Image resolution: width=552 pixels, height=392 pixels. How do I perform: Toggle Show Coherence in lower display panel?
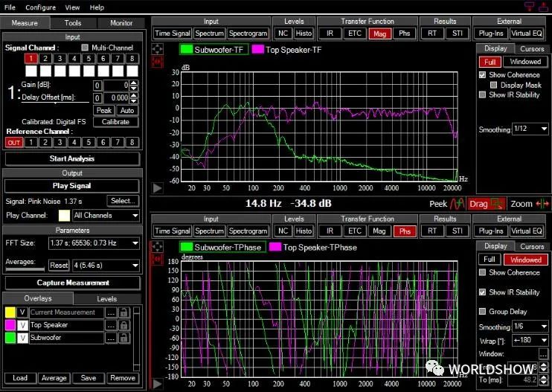tap(483, 272)
